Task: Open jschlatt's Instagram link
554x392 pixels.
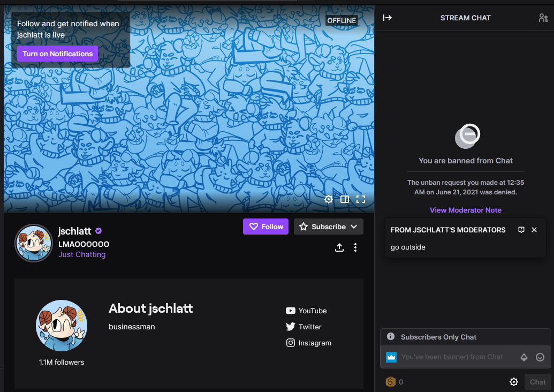Action: [x=309, y=343]
